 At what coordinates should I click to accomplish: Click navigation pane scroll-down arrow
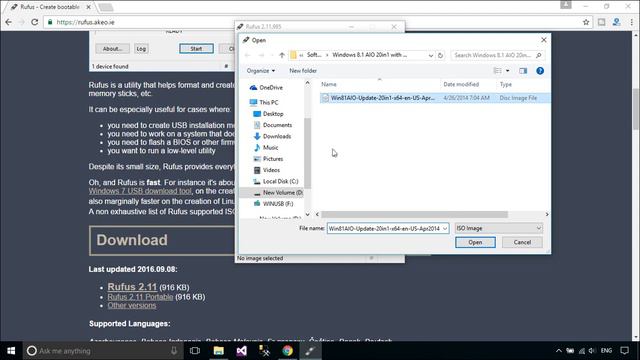pyautogui.click(x=307, y=214)
